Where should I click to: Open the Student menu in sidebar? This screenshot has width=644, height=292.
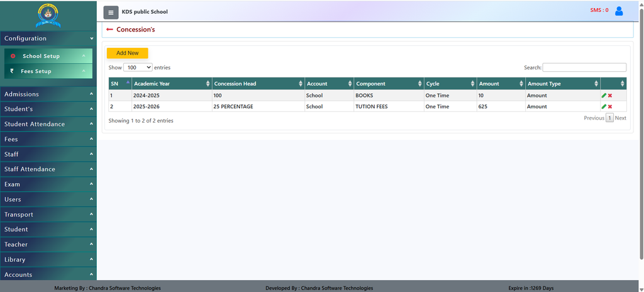[48, 229]
